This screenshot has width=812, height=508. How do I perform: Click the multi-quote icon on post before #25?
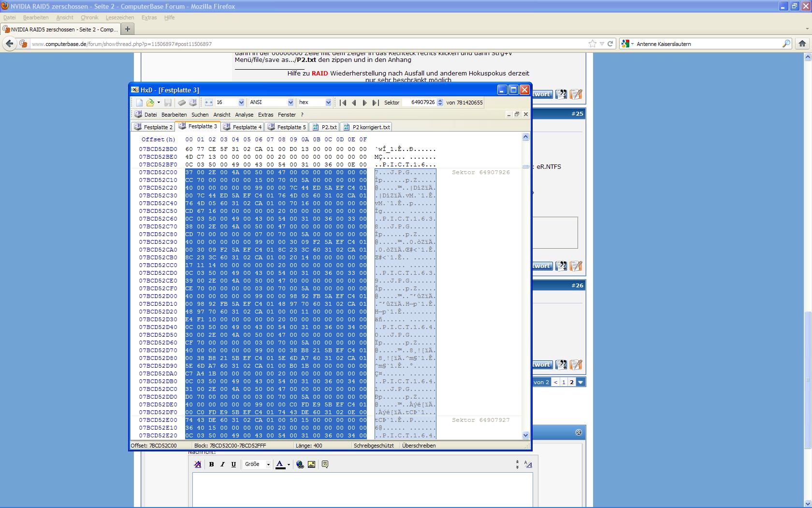pyautogui.click(x=561, y=94)
